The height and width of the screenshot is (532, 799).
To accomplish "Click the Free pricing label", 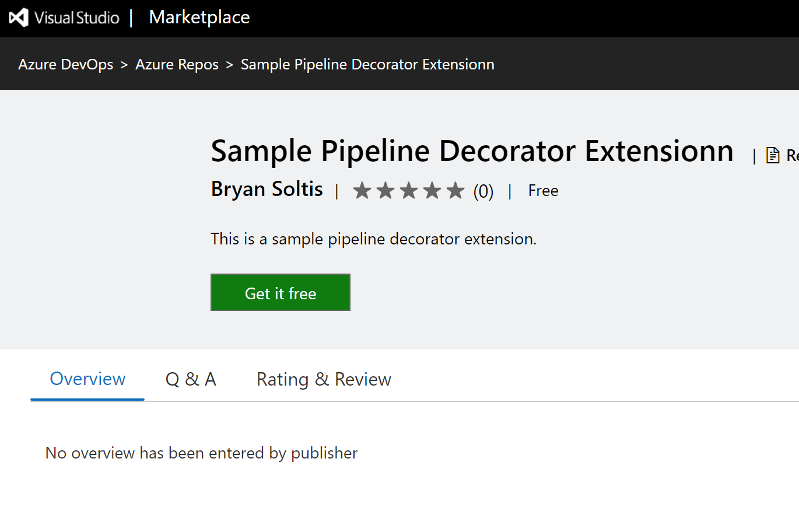I will pyautogui.click(x=542, y=190).
